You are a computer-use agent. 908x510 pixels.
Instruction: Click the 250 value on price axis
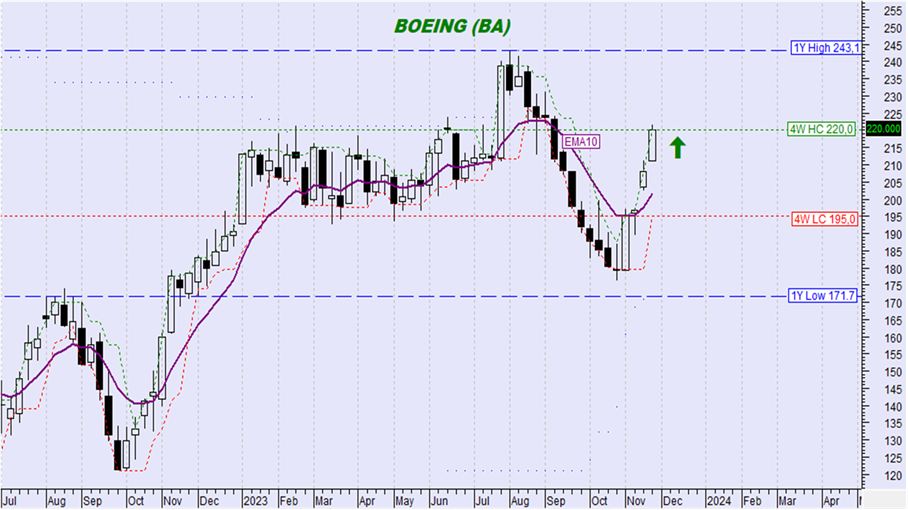(x=892, y=28)
